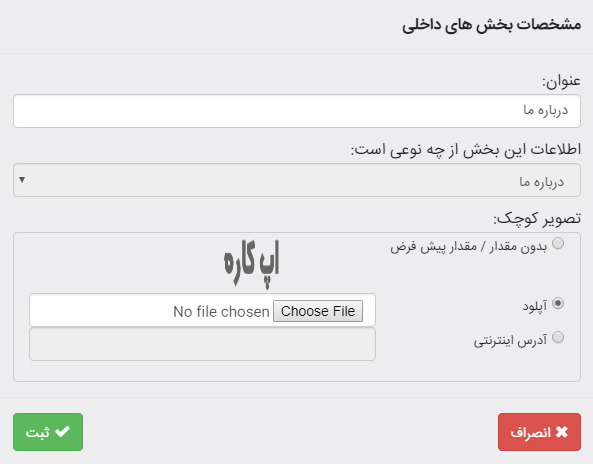Image resolution: width=593 pixels, height=464 pixels.
Task: Click the آپلود option label text
Action: point(535,306)
